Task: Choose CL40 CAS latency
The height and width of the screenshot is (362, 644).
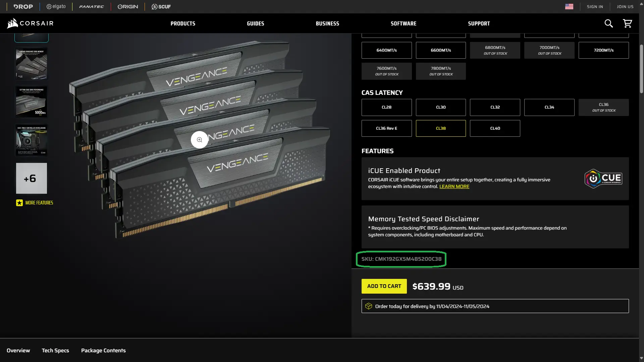Action: [x=495, y=128]
